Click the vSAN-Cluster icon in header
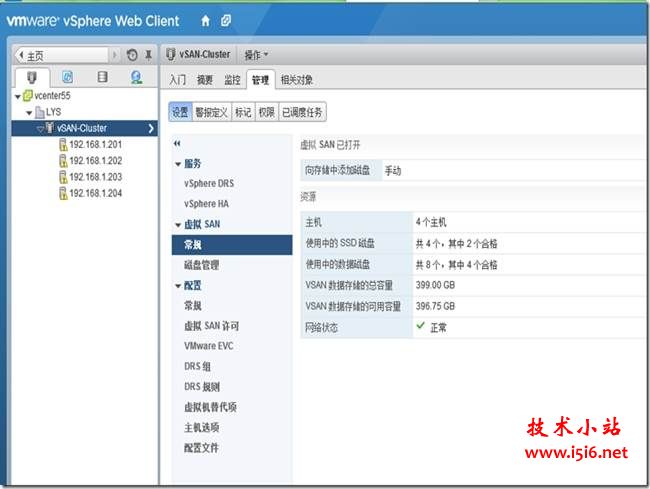650x489 pixels. pos(170,54)
